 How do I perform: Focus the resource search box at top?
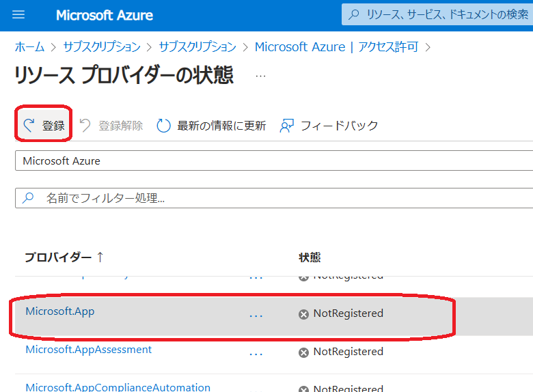pos(437,14)
